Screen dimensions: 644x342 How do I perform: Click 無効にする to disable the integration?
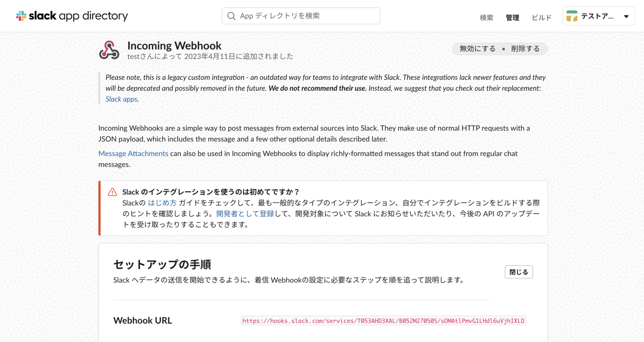point(477,49)
